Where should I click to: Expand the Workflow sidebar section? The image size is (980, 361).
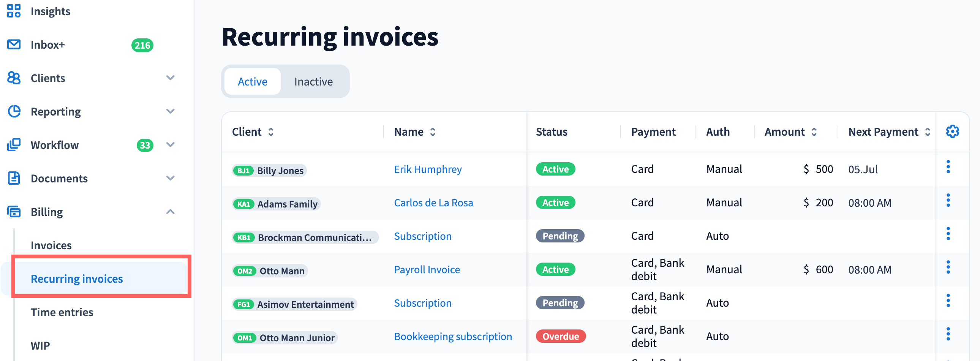pyautogui.click(x=171, y=145)
